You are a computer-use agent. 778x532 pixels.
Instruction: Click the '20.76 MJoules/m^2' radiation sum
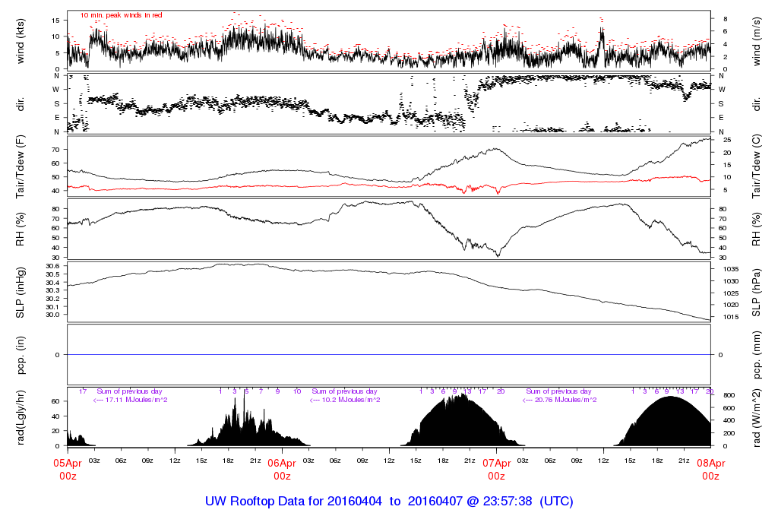point(565,400)
